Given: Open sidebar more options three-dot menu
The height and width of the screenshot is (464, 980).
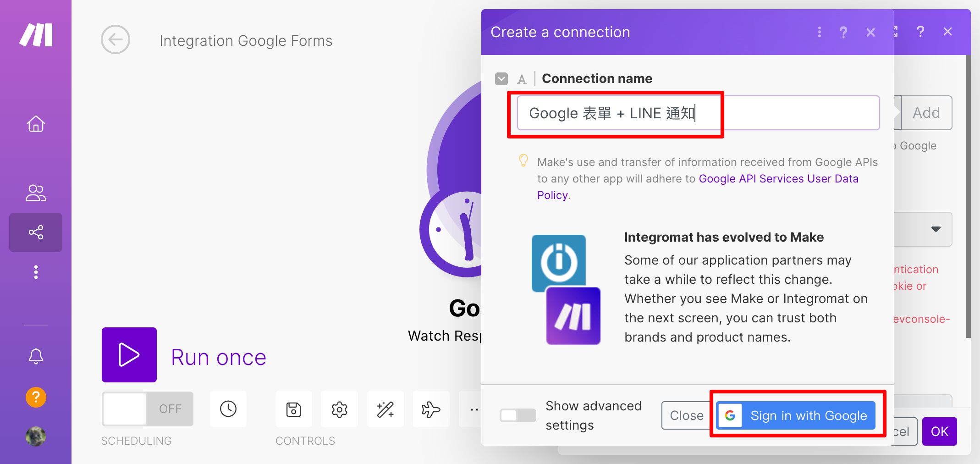Looking at the screenshot, I should pyautogui.click(x=36, y=272).
